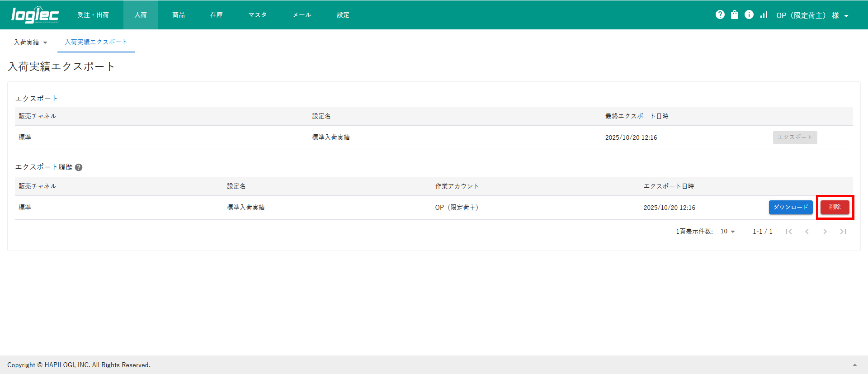This screenshot has height=374, width=868.
Task: Go to the first page of history
Action: pyautogui.click(x=789, y=232)
